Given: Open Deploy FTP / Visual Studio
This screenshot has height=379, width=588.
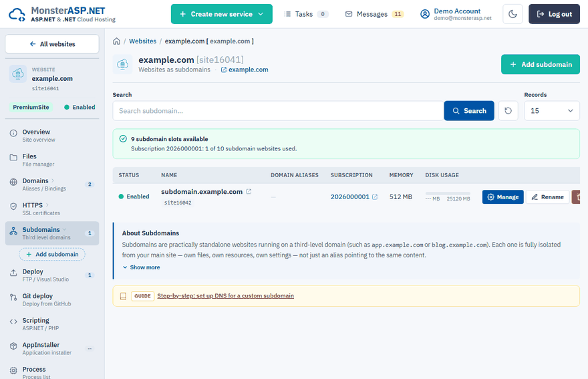Looking at the screenshot, I should click(x=52, y=275).
